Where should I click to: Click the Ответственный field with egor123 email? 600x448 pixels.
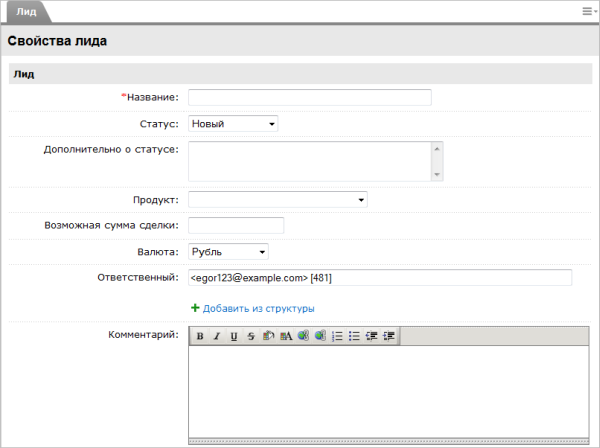[379, 278]
